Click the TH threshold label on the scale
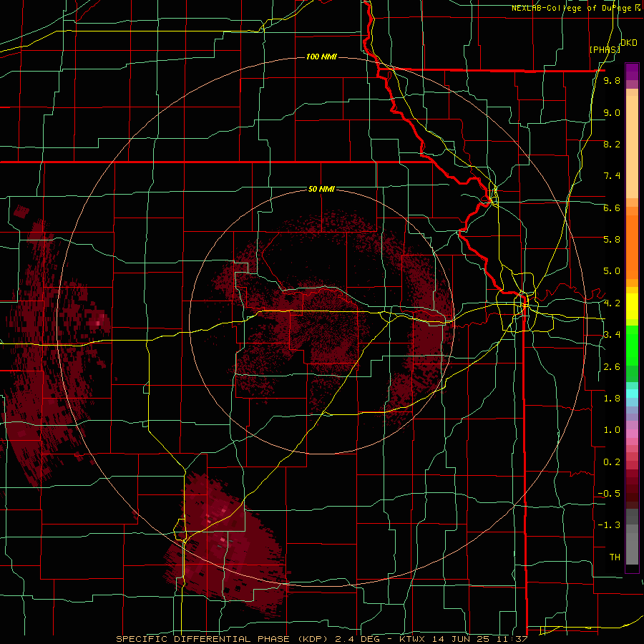This screenshot has width=644, height=644. coord(615,557)
